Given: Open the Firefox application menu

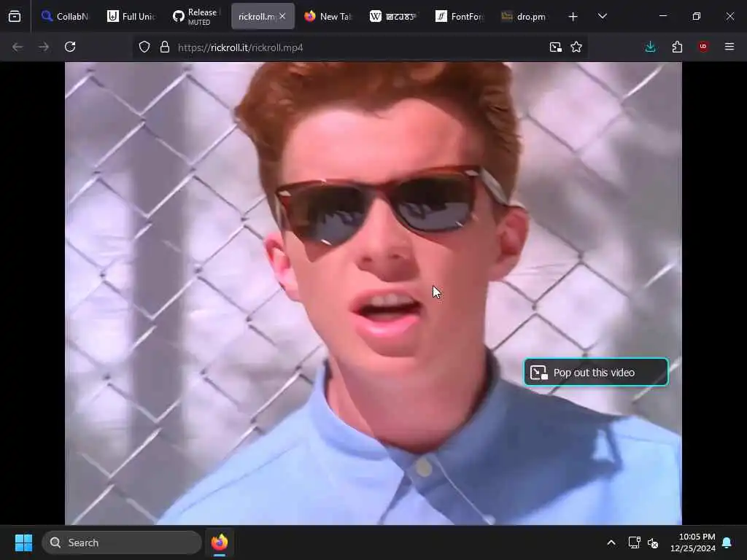Looking at the screenshot, I should pyautogui.click(x=729, y=47).
